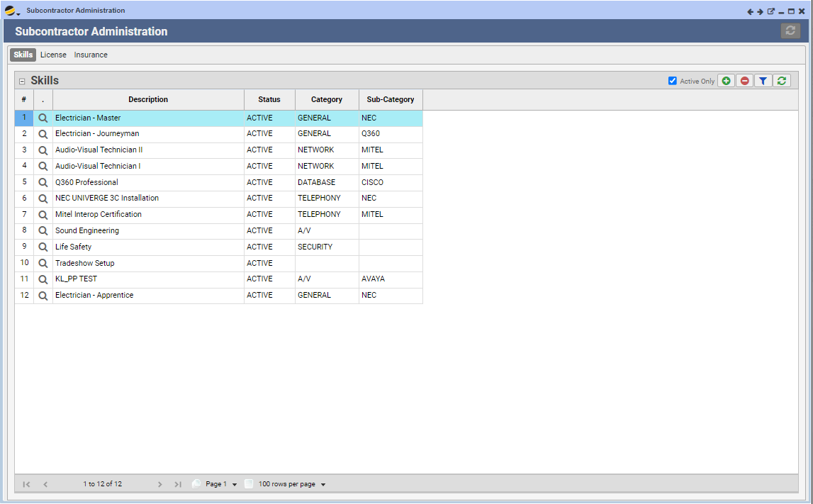Image resolution: width=813 pixels, height=504 pixels.
Task: Switch to the License tab
Action: click(53, 55)
